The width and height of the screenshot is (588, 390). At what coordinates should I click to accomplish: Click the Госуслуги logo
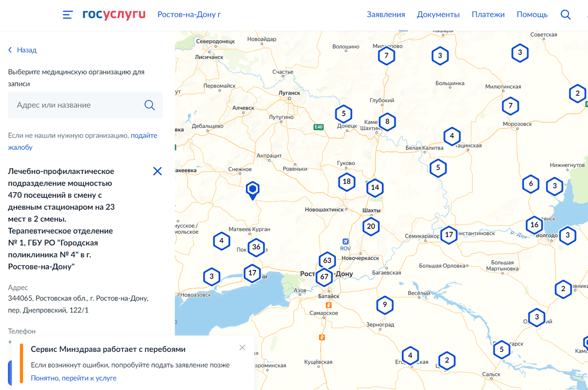(114, 15)
